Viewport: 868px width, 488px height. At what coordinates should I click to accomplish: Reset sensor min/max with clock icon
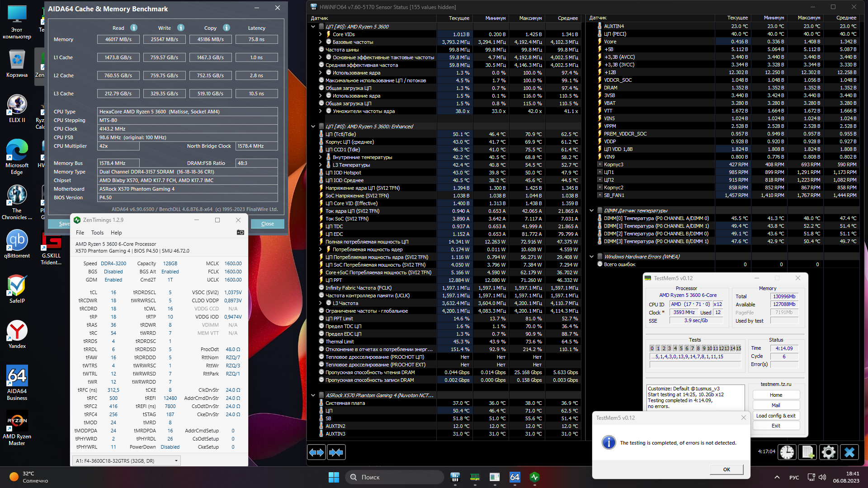click(787, 452)
